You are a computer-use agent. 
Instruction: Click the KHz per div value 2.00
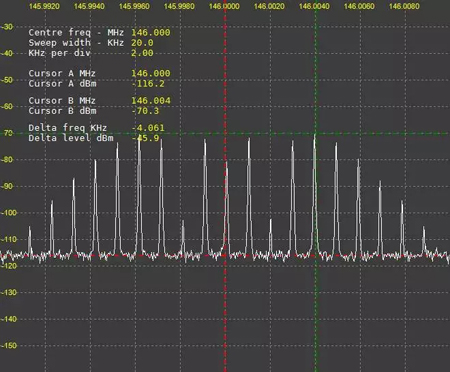click(x=142, y=53)
